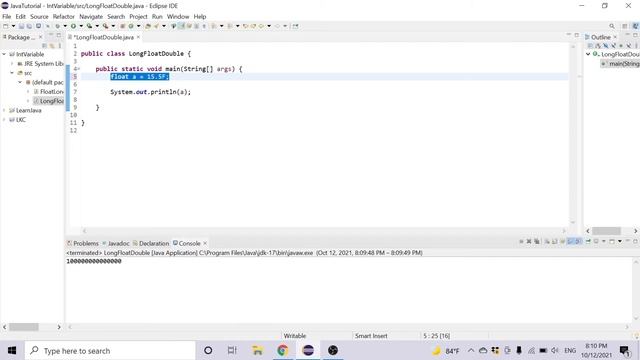
Task: Click the Last Edit Location icon
Action: 245,26
